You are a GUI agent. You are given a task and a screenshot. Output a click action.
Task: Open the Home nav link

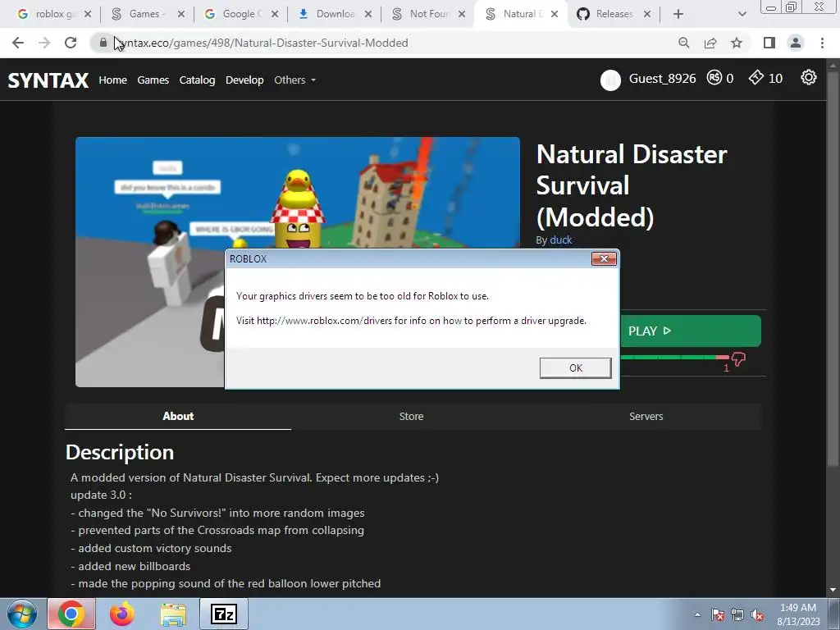point(112,80)
